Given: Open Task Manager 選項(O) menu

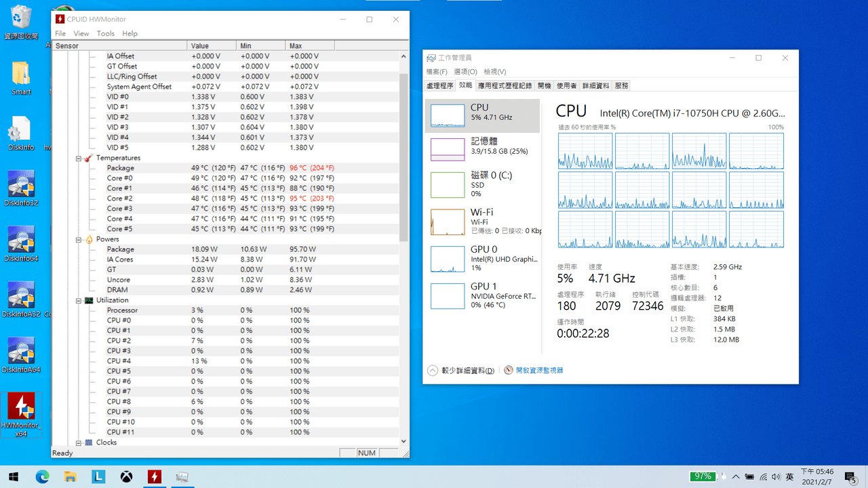Looking at the screenshot, I should (466, 72).
